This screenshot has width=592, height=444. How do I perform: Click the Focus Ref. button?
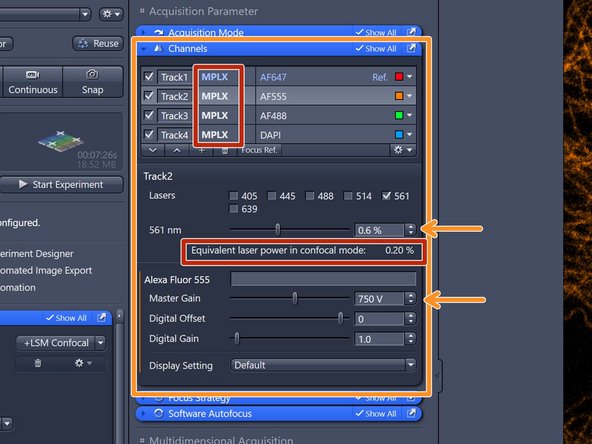[259, 150]
